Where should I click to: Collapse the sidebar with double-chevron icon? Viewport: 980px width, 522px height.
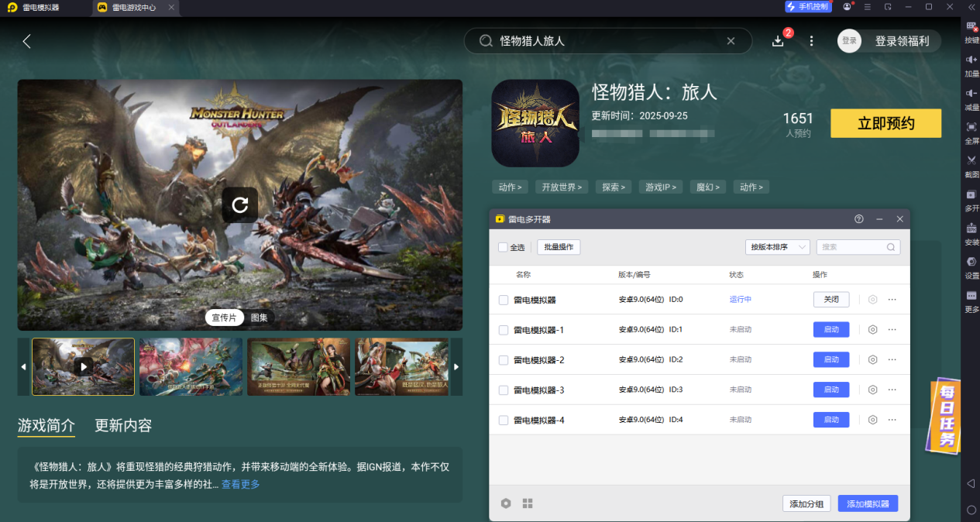pyautogui.click(x=971, y=7)
